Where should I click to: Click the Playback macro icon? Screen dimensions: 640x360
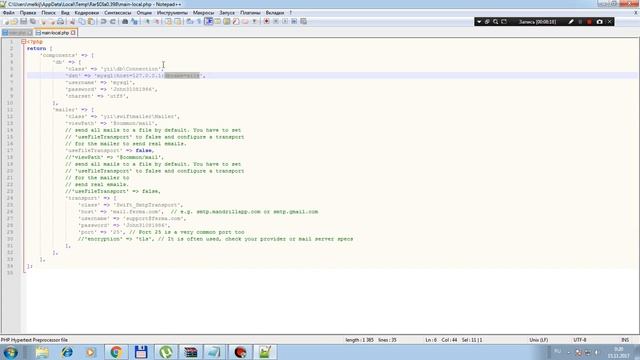[285, 21]
